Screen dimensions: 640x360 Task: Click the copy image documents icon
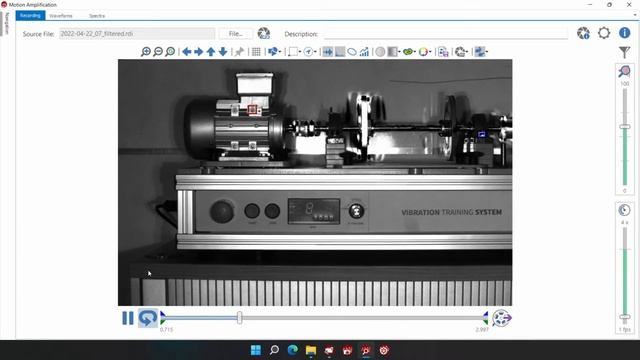(443, 52)
